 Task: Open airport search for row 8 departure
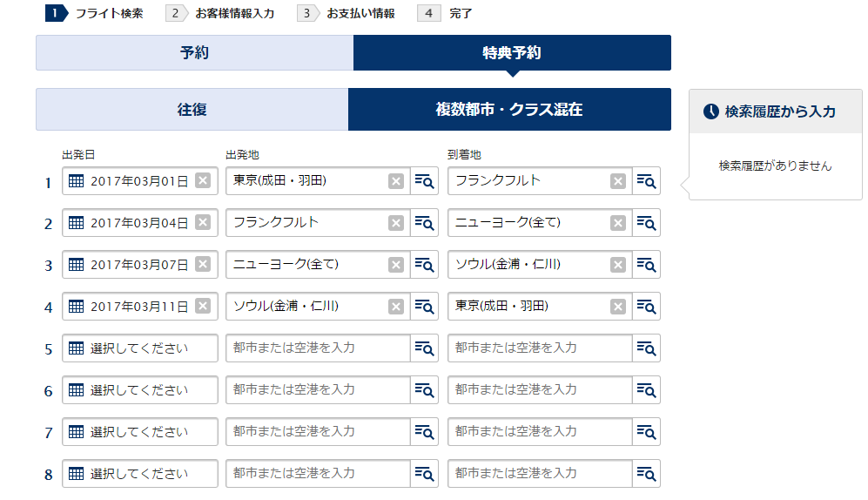[424, 473]
